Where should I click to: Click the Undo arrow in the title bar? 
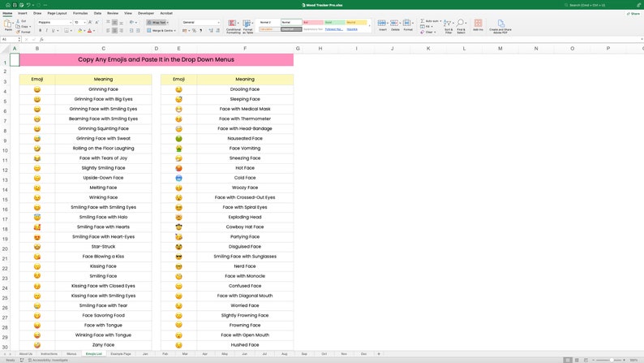[28, 5]
